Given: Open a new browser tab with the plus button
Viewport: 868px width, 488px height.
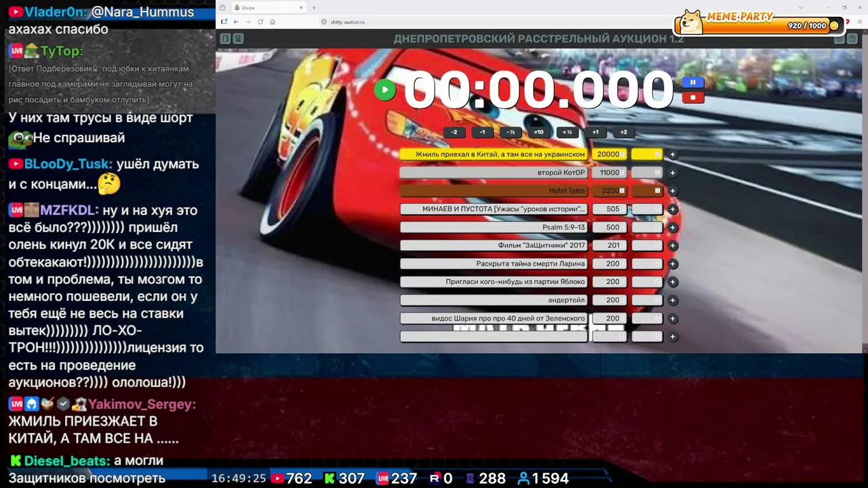Looking at the screenshot, I should (314, 7).
